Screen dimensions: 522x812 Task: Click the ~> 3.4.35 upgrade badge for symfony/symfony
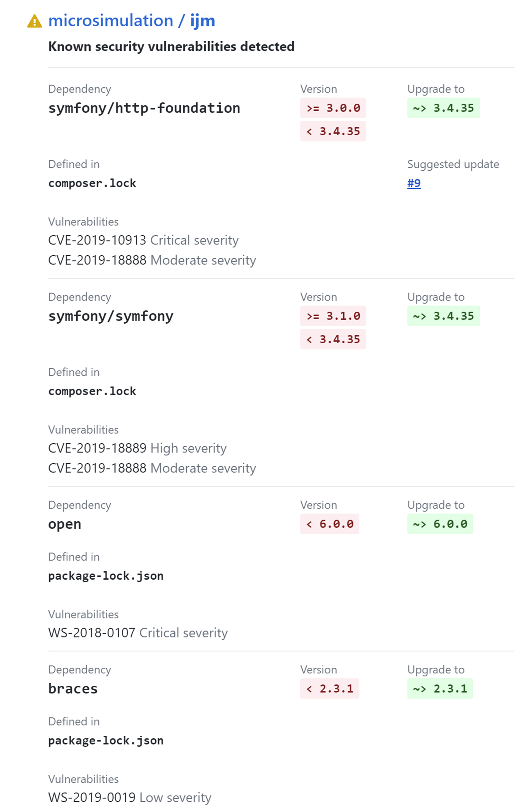[x=443, y=315]
